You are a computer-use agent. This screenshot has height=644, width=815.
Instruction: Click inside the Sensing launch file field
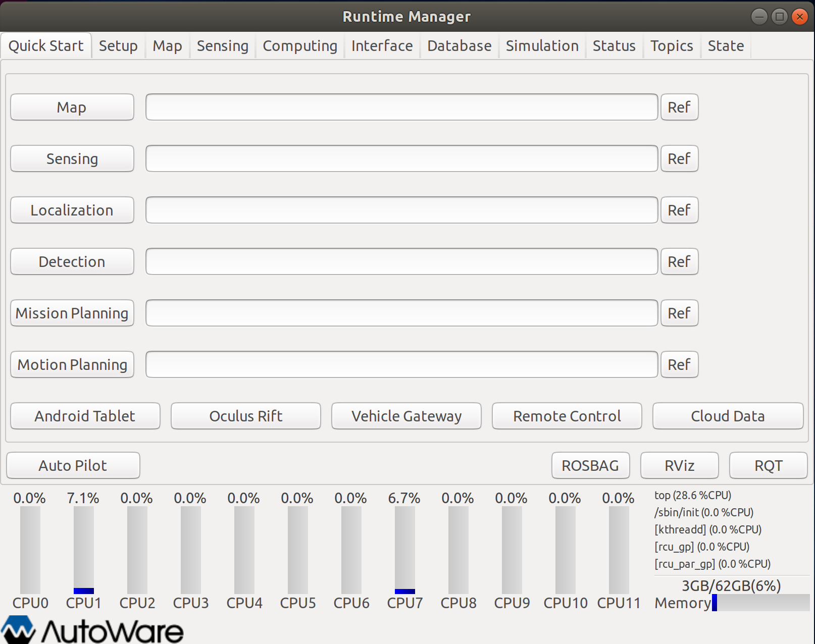pos(401,158)
